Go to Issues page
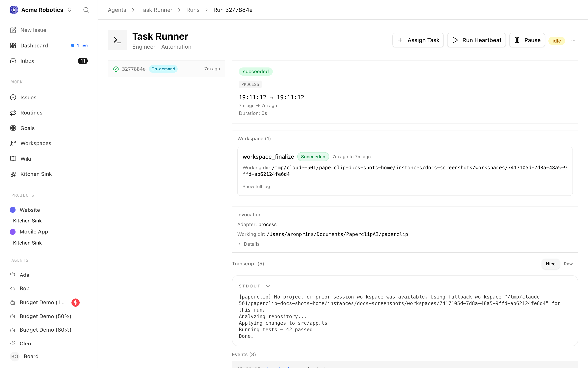Screen dimensions: 588x368 49,97
